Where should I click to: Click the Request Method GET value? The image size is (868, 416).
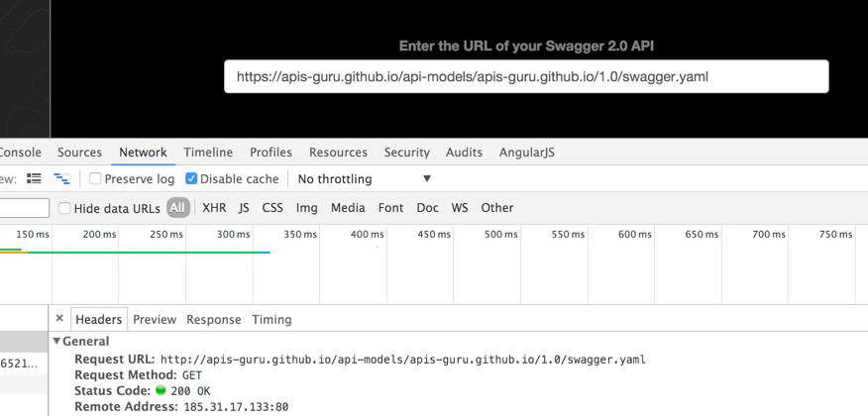click(192, 375)
